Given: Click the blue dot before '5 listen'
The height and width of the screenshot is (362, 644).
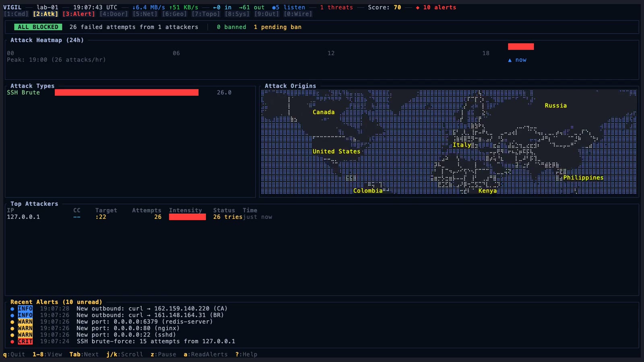Looking at the screenshot, I should tap(274, 8).
